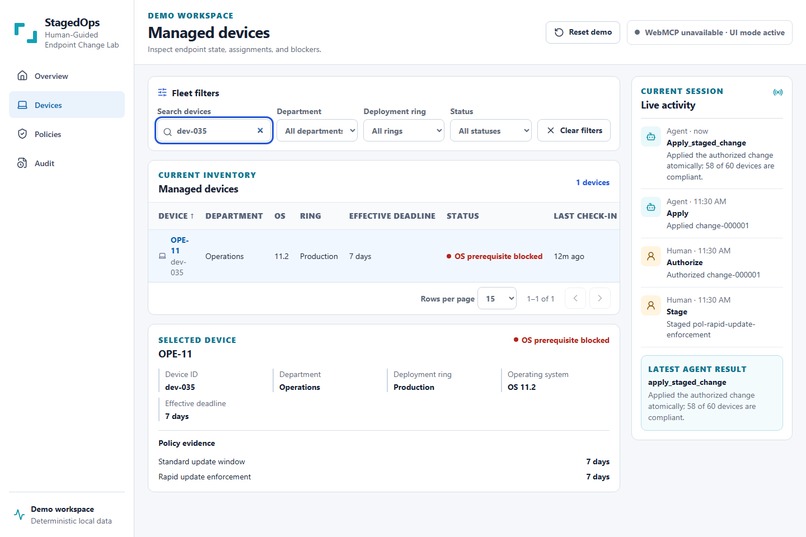Click the Ring column header
Viewport: 806px width, 537px height.
310,216
